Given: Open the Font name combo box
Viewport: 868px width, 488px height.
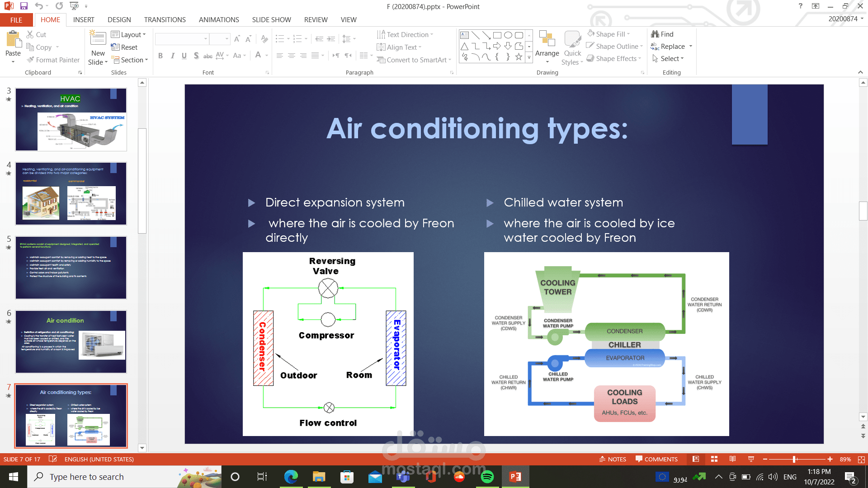Looking at the screenshot, I should click(182, 39).
